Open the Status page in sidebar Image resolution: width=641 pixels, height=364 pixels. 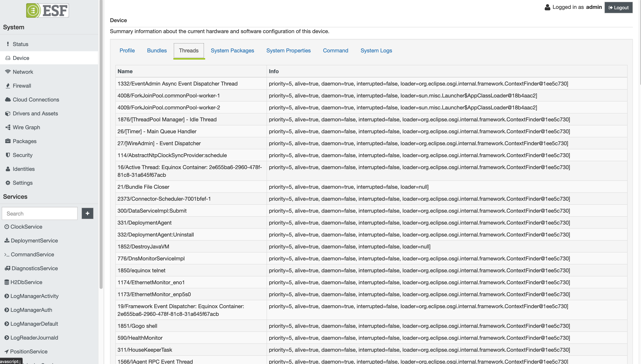click(x=20, y=44)
